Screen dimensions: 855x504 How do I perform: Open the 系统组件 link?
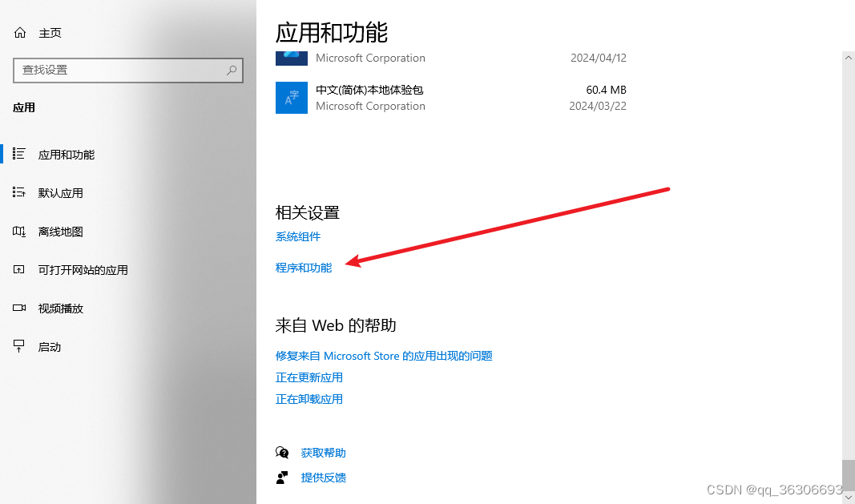click(x=298, y=236)
